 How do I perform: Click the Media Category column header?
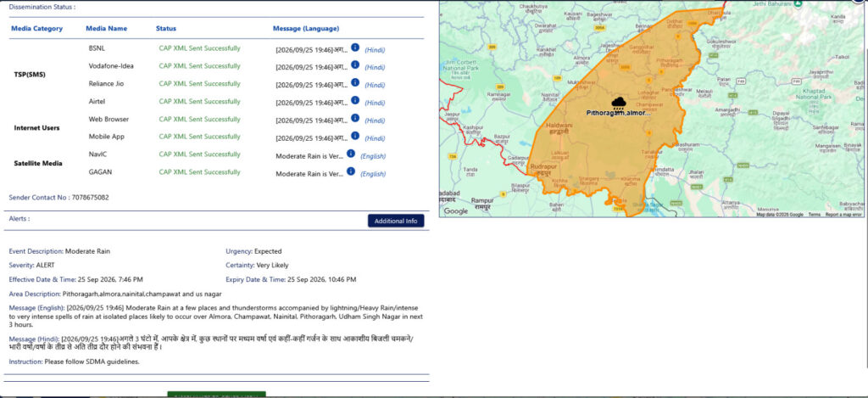[x=36, y=28]
